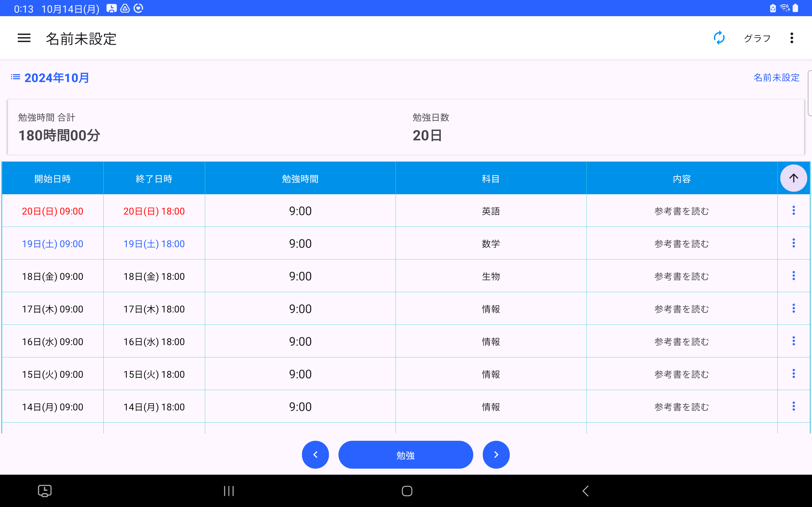Tap the 名前未設定 user link
The height and width of the screenshot is (507, 812).
click(776, 77)
